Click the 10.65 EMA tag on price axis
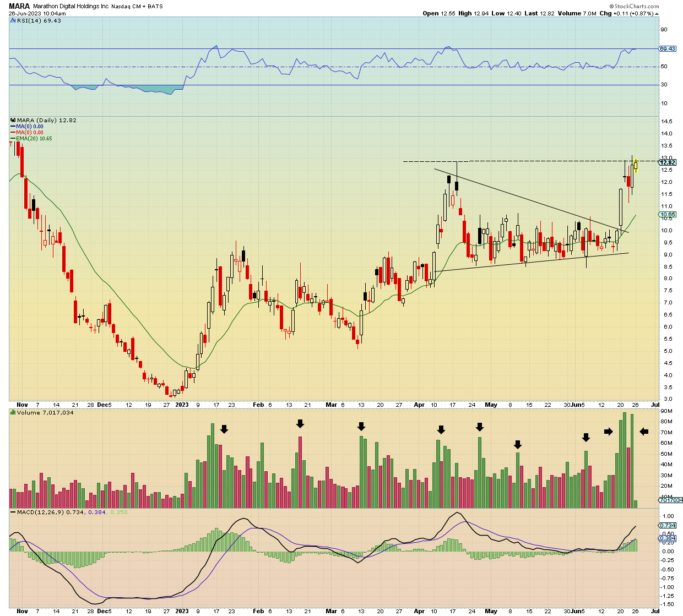683x616 pixels. pyautogui.click(x=668, y=215)
